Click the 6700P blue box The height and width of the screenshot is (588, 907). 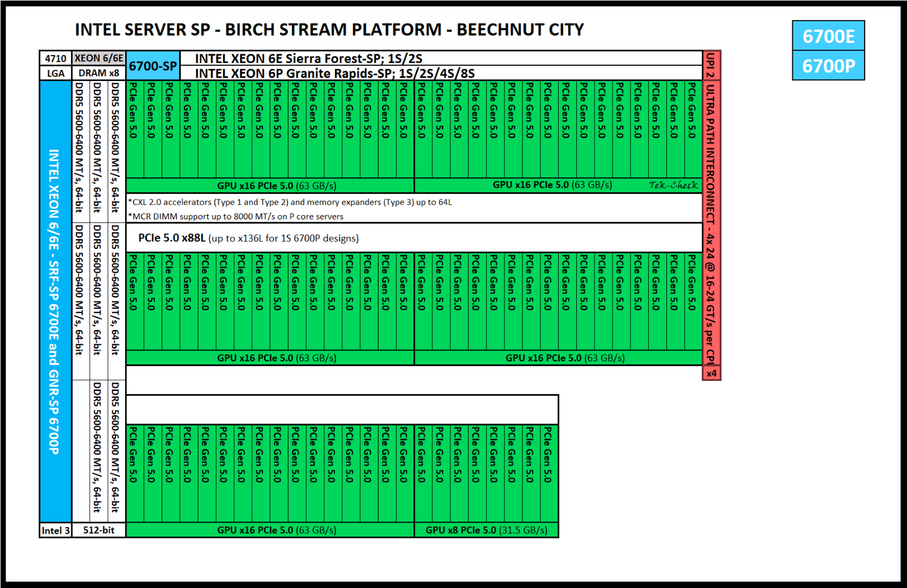point(828,65)
